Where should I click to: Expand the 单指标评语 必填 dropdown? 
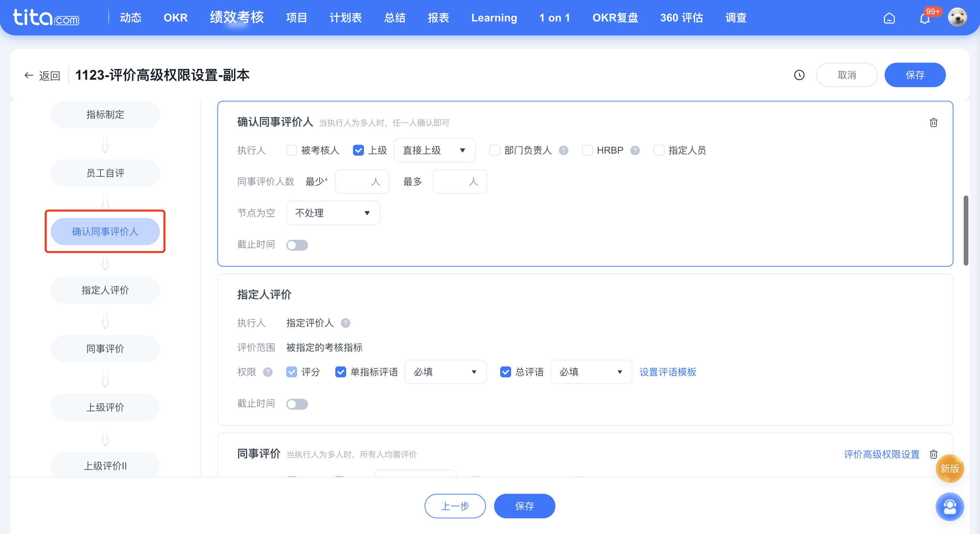[x=444, y=372]
